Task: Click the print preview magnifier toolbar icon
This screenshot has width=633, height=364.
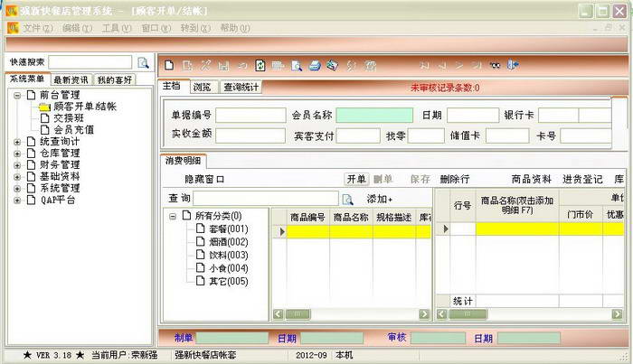Action: pos(297,65)
